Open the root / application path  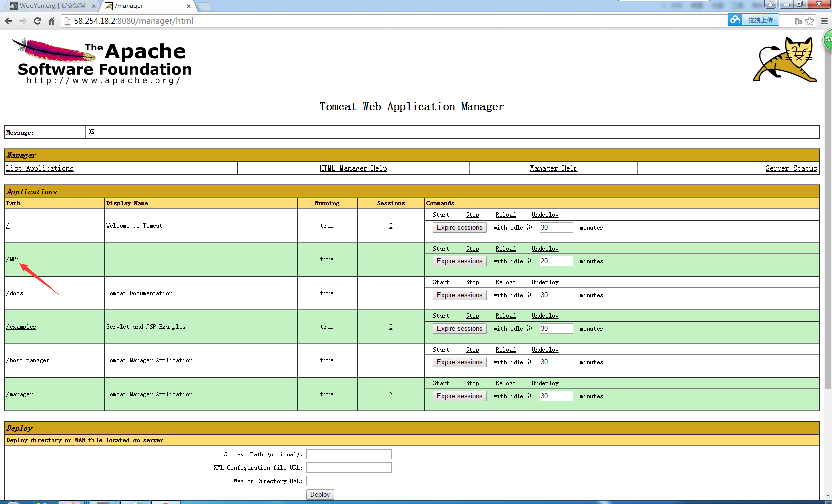(x=8, y=226)
